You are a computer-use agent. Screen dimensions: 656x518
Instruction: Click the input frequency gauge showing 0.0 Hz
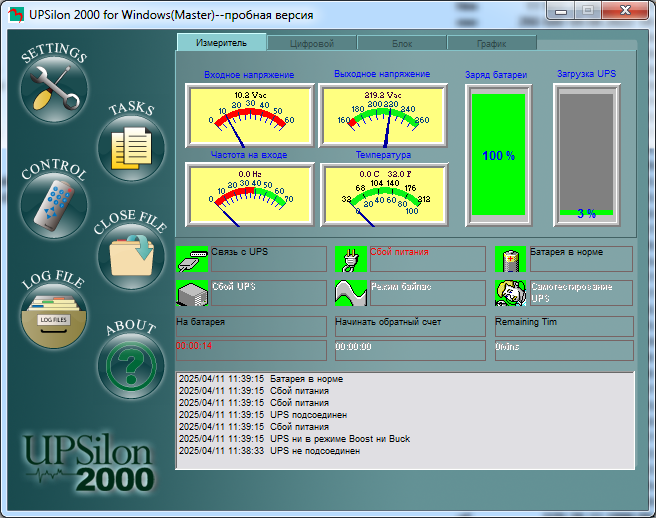[249, 195]
